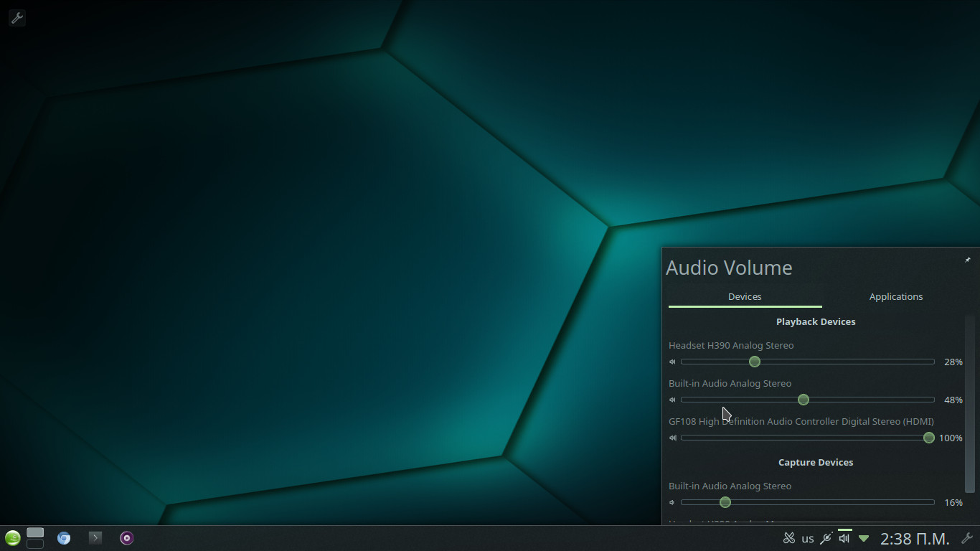Mute the Built-in Audio Analog Stereo playback
The width and height of the screenshot is (980, 551).
673,400
